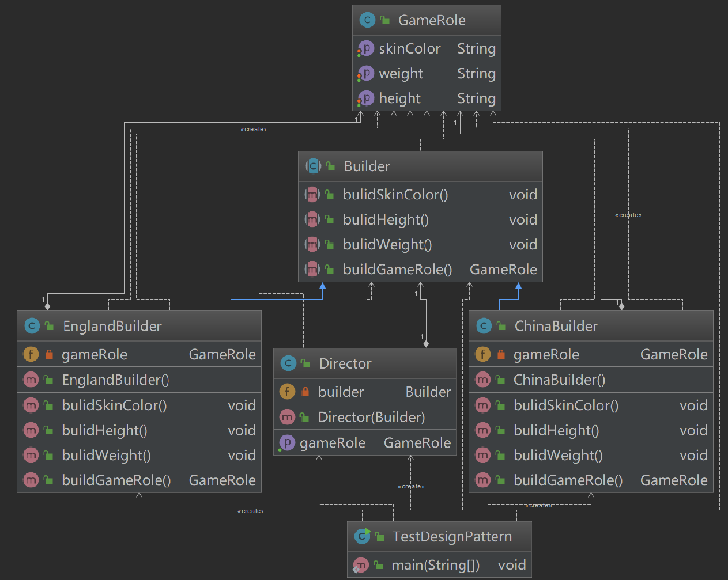Select the Director class title
The width and height of the screenshot is (728, 580).
pyautogui.click(x=345, y=363)
